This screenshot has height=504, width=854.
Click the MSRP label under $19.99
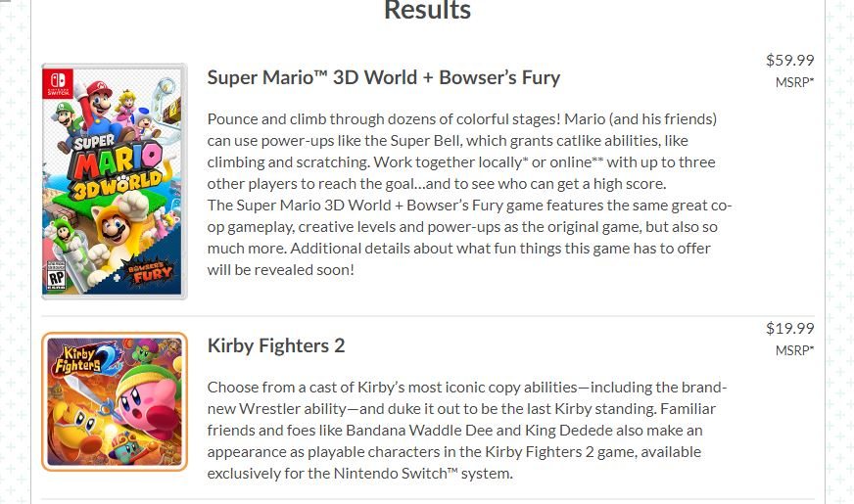pos(794,350)
